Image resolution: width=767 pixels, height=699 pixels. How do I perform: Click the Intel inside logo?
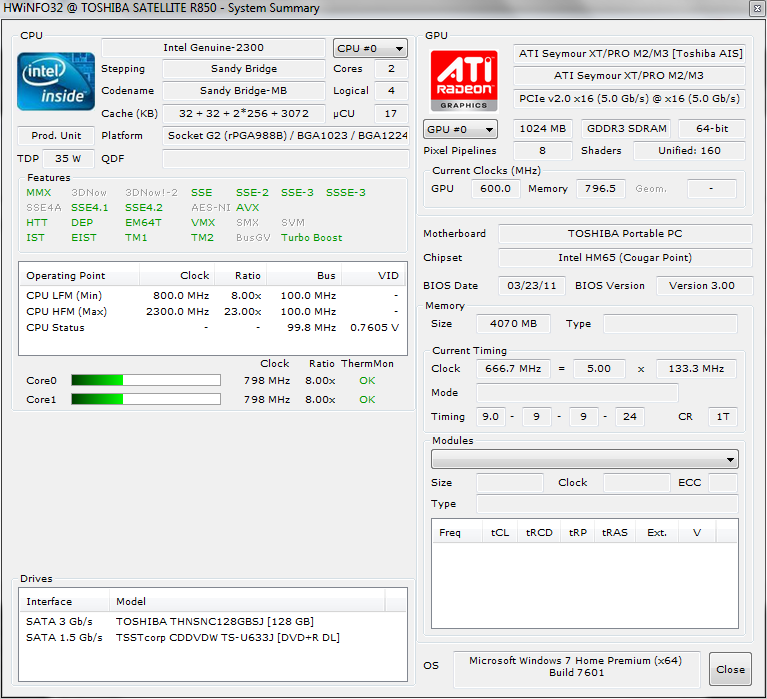coord(56,81)
